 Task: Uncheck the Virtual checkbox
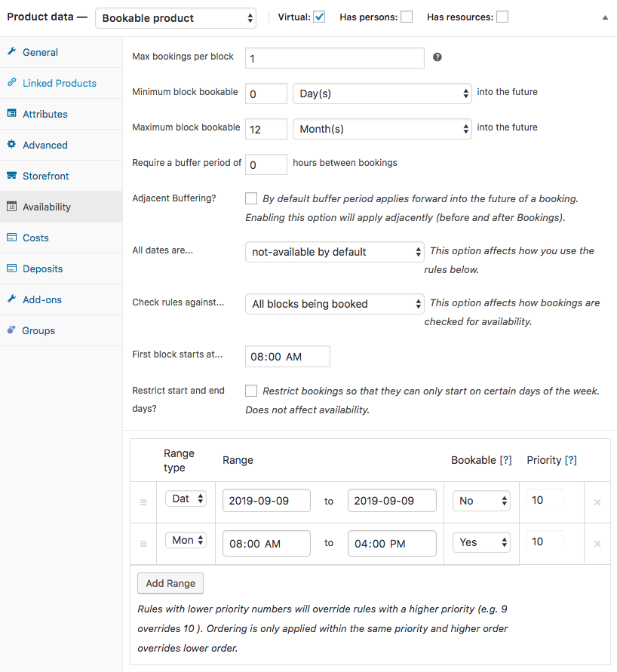pyautogui.click(x=319, y=17)
